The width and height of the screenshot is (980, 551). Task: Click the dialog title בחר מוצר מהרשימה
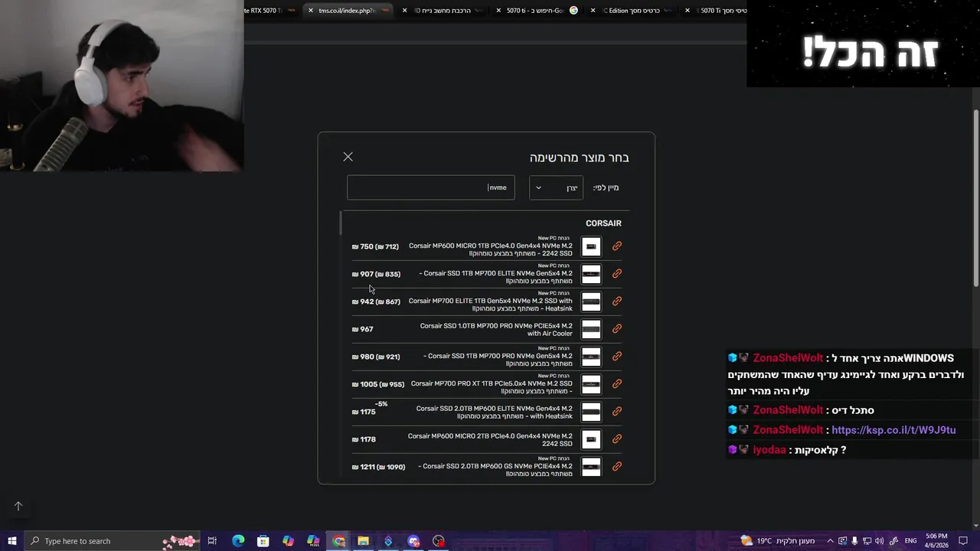click(579, 158)
